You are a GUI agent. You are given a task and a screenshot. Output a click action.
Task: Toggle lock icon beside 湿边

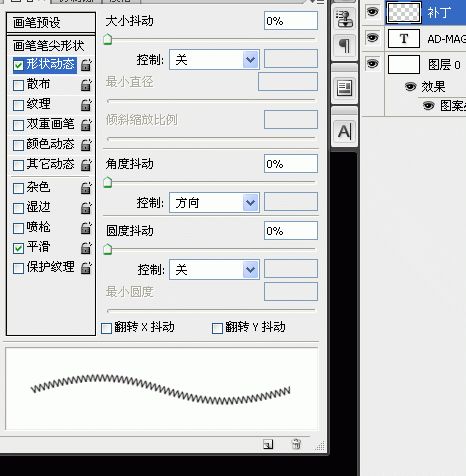click(86, 208)
